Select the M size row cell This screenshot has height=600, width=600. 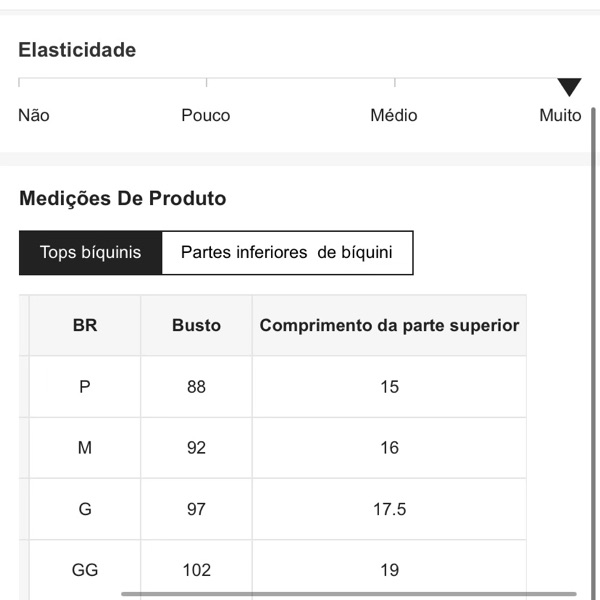[x=85, y=448]
